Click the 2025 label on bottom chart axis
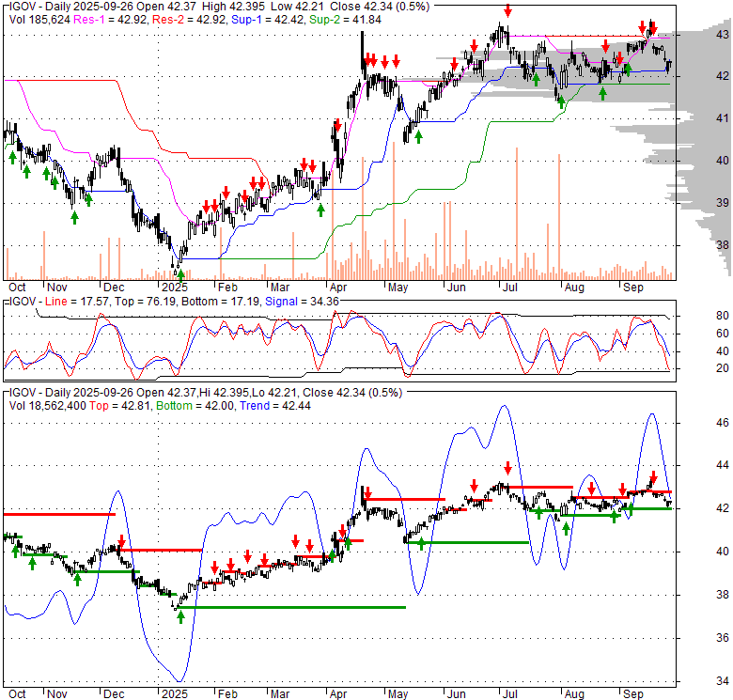The height and width of the screenshot is (700, 733). 175,694
